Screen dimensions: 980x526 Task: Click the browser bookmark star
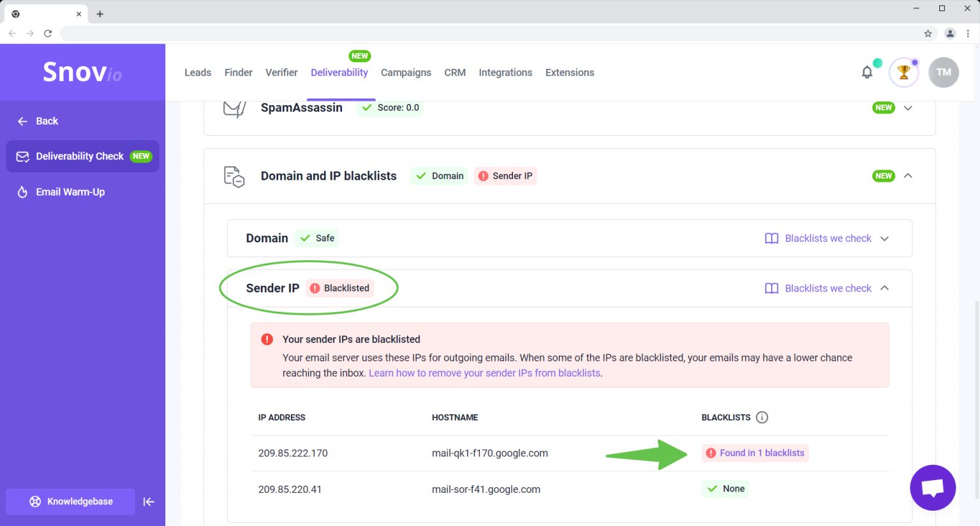click(928, 33)
